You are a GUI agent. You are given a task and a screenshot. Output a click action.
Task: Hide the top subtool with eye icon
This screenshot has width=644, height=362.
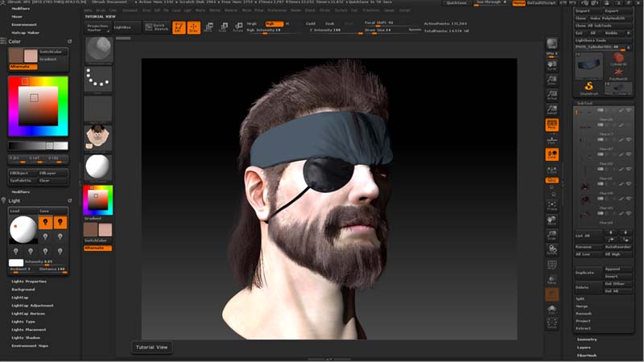point(629,110)
